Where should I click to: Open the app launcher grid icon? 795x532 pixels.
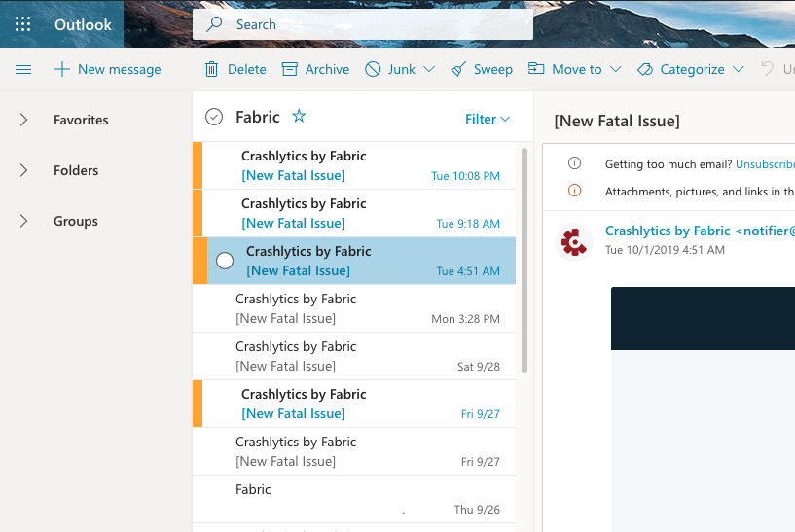point(22,23)
